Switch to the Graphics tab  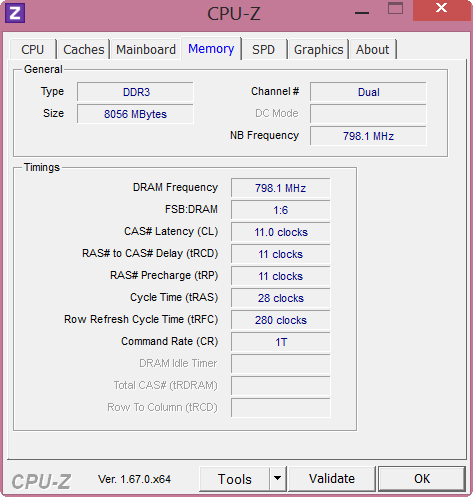(x=318, y=50)
